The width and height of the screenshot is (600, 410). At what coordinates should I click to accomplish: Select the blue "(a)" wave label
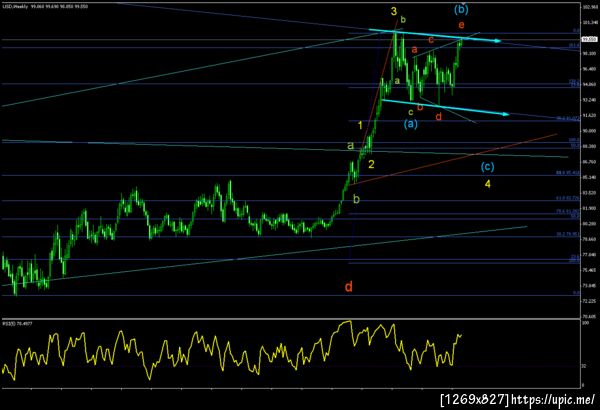[x=411, y=124]
